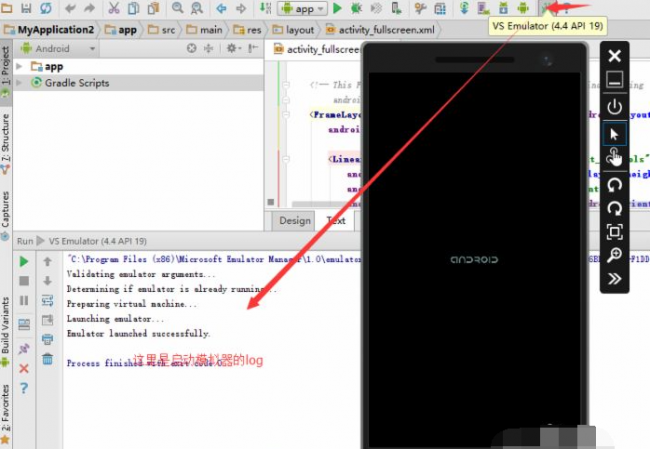This screenshot has height=449, width=650.
Task: Open the Build Variants side tab
Action: [5, 330]
